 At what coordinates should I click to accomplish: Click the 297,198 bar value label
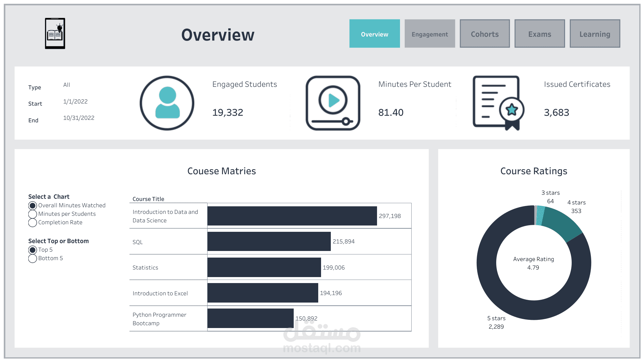pos(390,216)
